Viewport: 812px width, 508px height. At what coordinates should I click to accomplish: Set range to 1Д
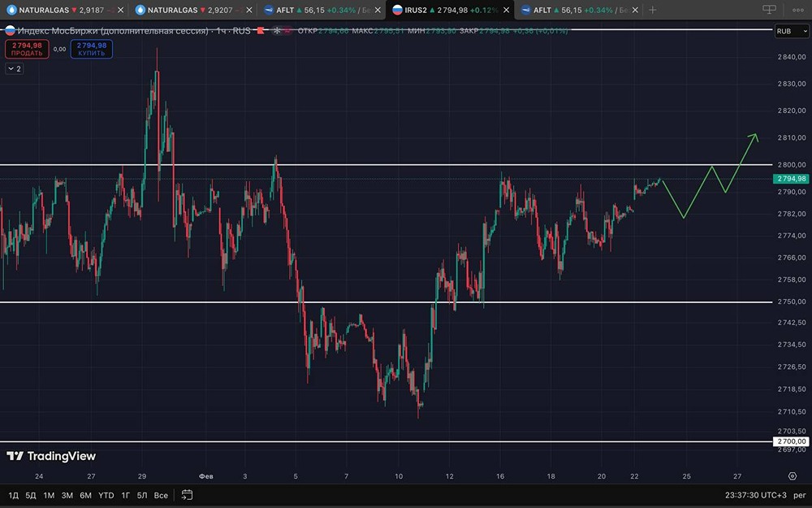click(x=14, y=495)
